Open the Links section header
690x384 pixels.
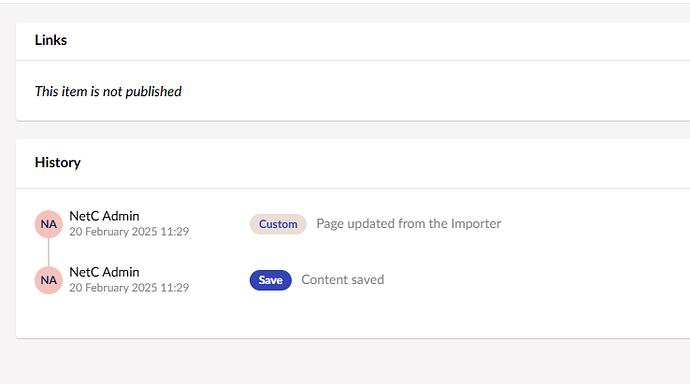pyautogui.click(x=353, y=41)
